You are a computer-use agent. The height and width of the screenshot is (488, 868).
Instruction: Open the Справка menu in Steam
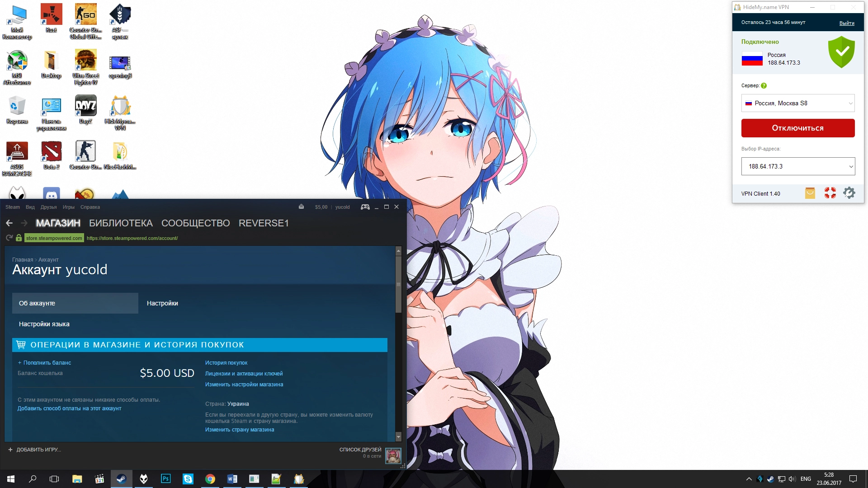coord(90,207)
